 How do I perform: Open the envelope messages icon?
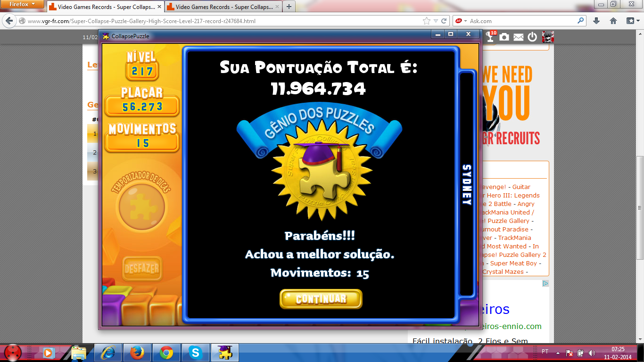pyautogui.click(x=519, y=37)
